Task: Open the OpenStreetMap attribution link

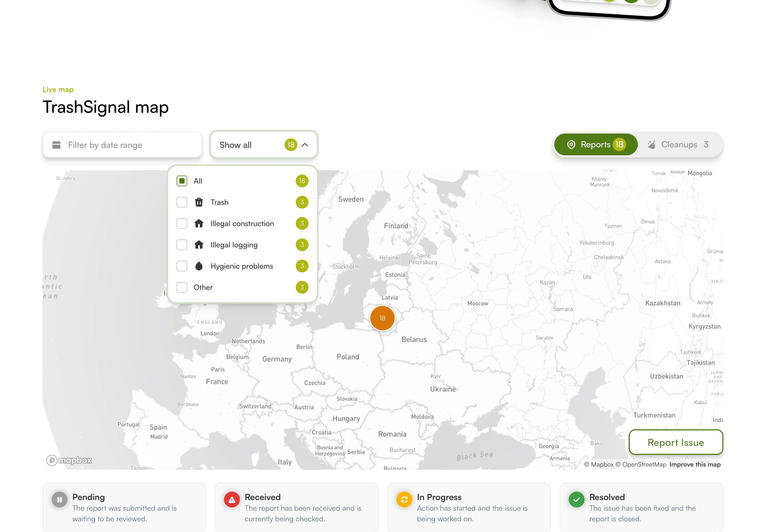Action: coord(641,464)
